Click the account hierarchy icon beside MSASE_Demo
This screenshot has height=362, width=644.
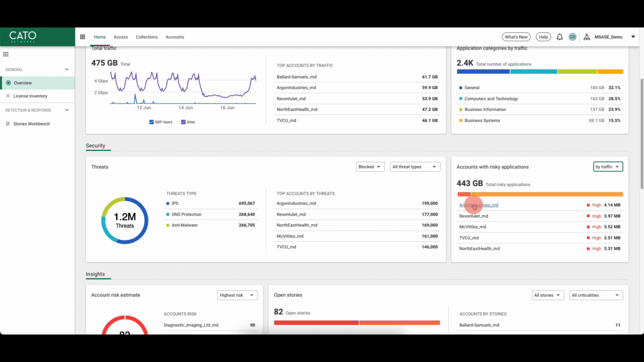click(x=587, y=37)
